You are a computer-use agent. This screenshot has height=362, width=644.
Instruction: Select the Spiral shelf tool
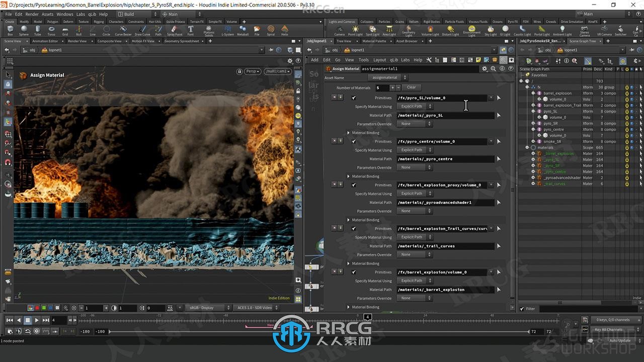pos(271,31)
